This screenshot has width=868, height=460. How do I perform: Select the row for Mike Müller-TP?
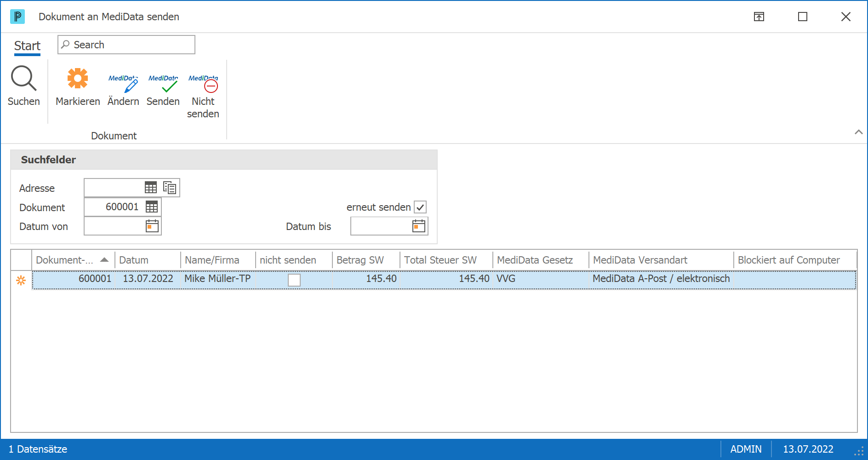444,280
